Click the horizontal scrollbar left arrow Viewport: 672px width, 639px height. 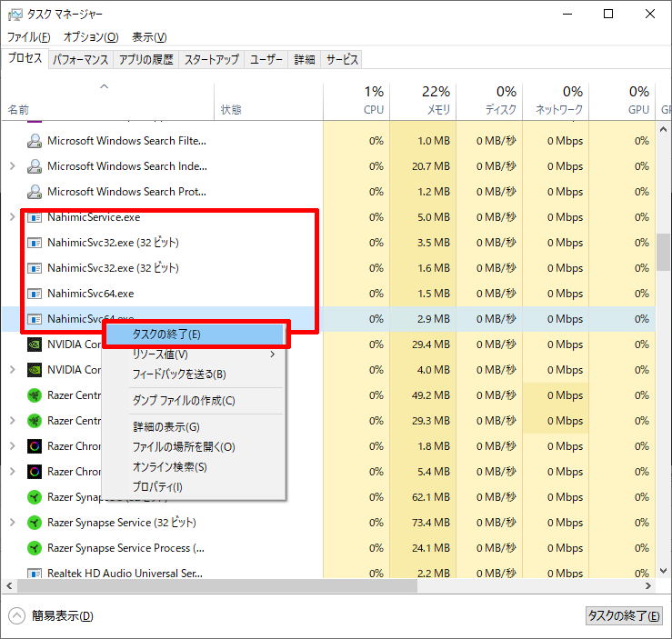(9, 586)
